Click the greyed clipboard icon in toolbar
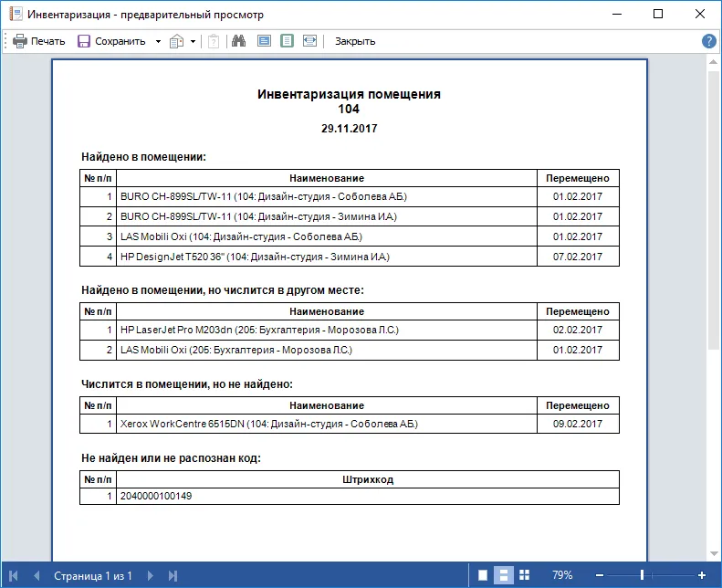 coord(214,41)
